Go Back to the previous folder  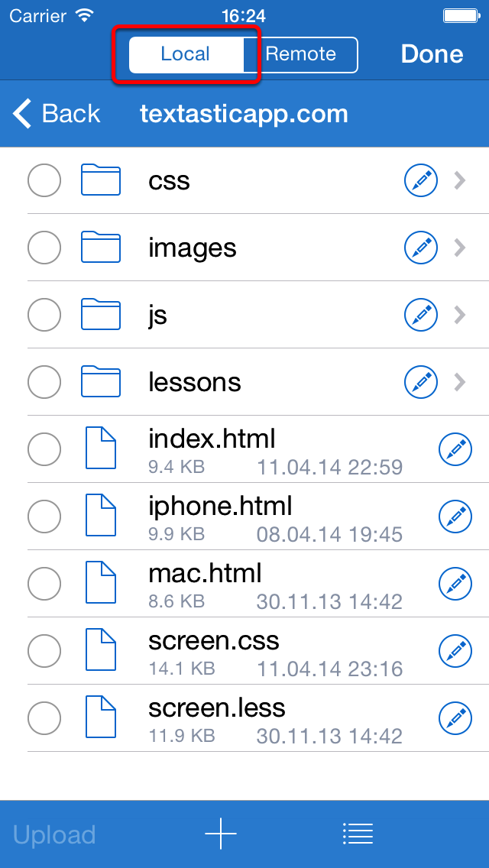tap(56, 114)
